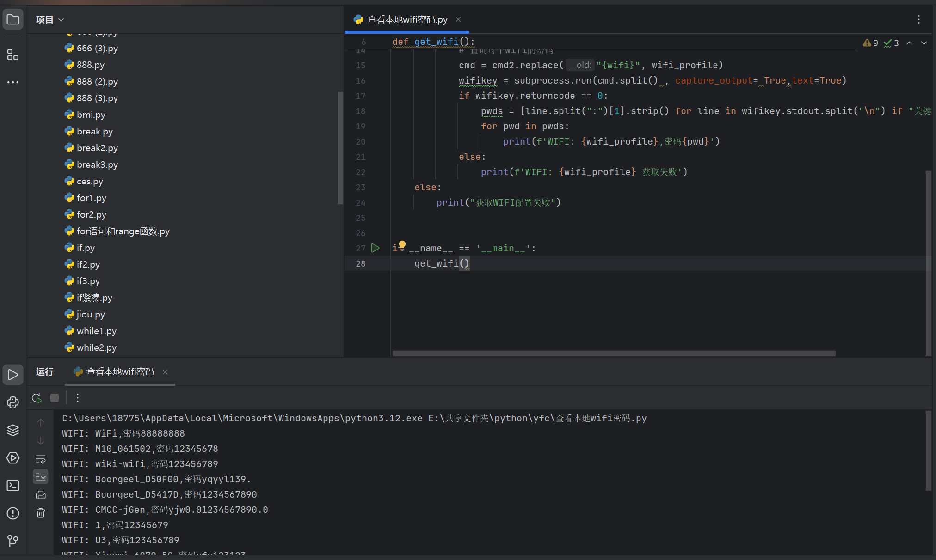
Task: Open the run toolbar more options menu
Action: [78, 398]
